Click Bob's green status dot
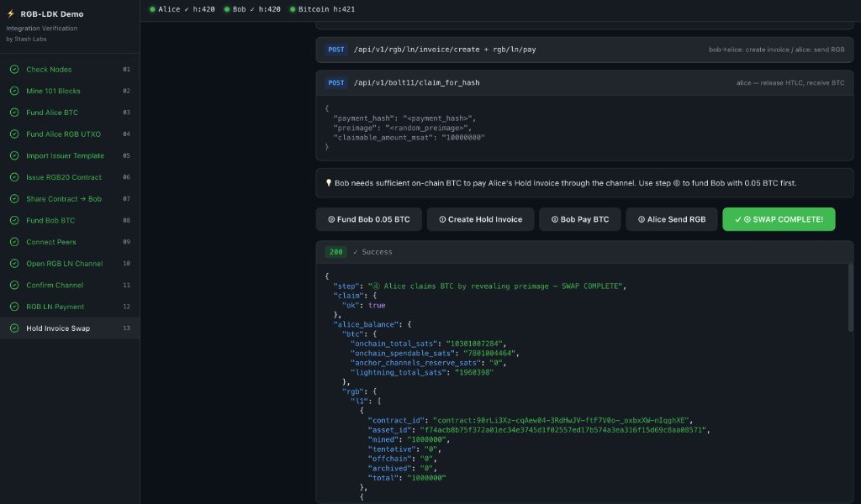Viewport: 861px width, 504px height. [227, 9]
